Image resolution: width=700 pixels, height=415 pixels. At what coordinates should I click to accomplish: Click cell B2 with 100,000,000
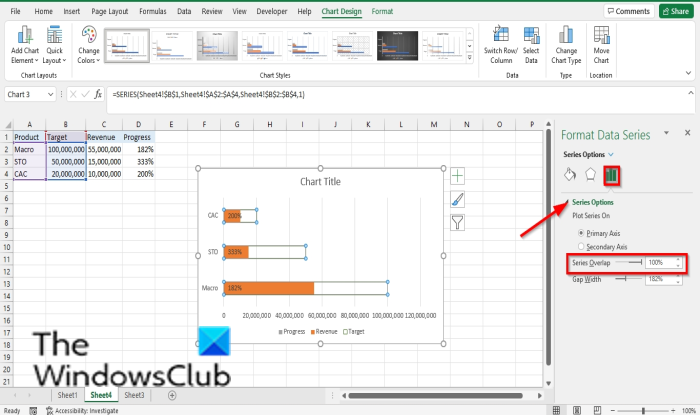click(66, 149)
